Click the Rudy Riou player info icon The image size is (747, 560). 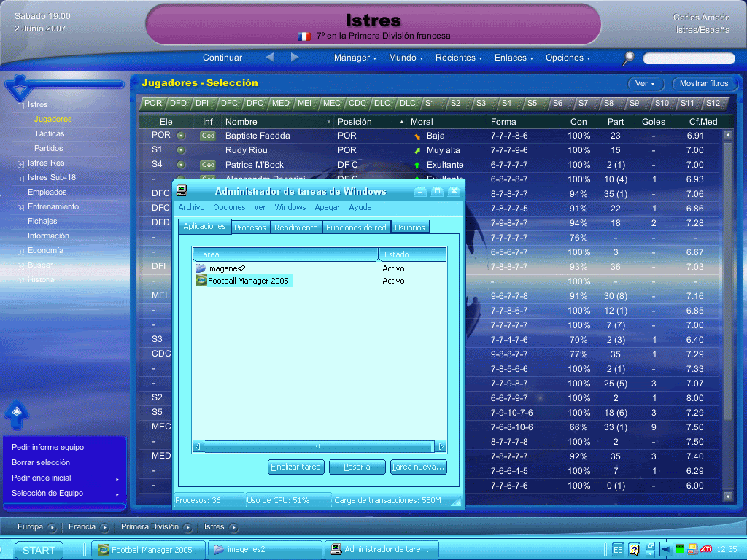pyautogui.click(x=181, y=150)
